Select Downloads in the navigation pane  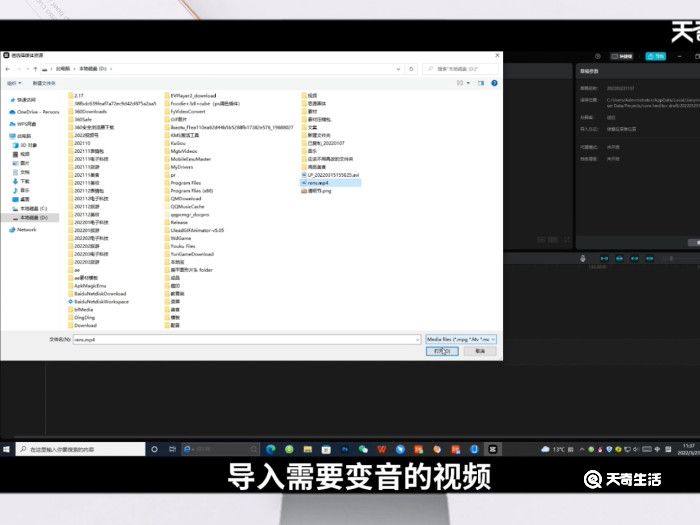[21, 181]
